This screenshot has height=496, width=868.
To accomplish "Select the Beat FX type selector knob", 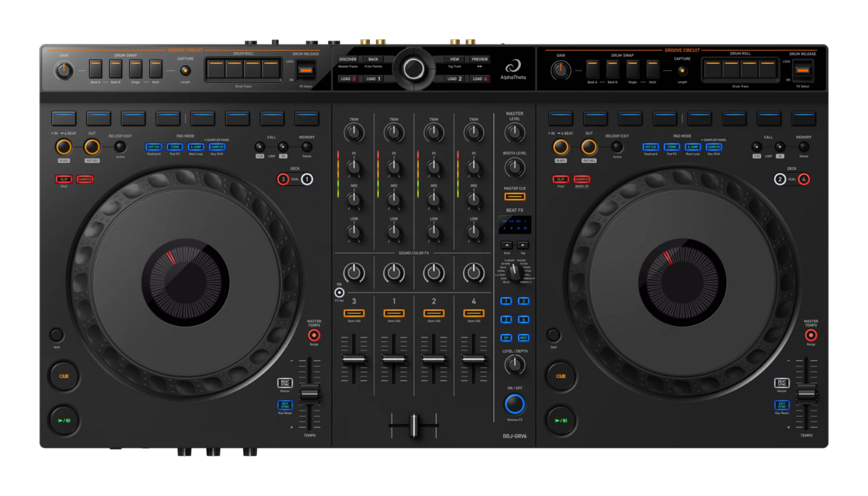I will [514, 271].
